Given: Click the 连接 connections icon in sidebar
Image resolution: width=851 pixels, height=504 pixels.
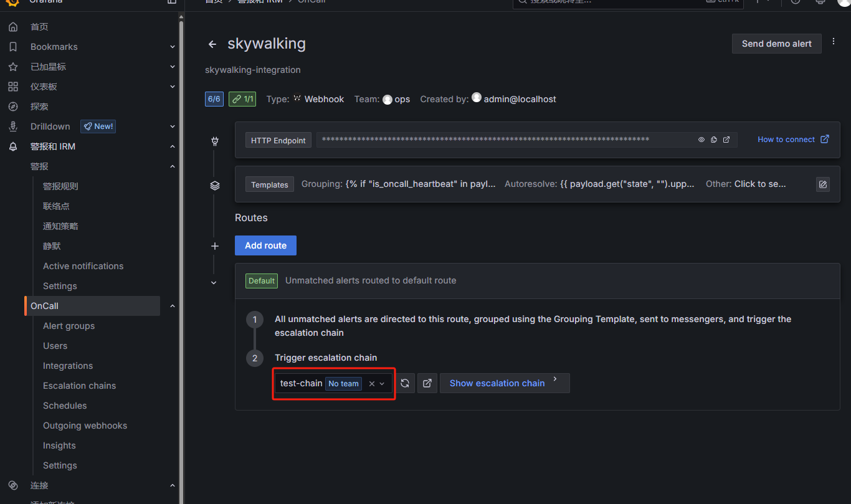Looking at the screenshot, I should click(x=13, y=485).
